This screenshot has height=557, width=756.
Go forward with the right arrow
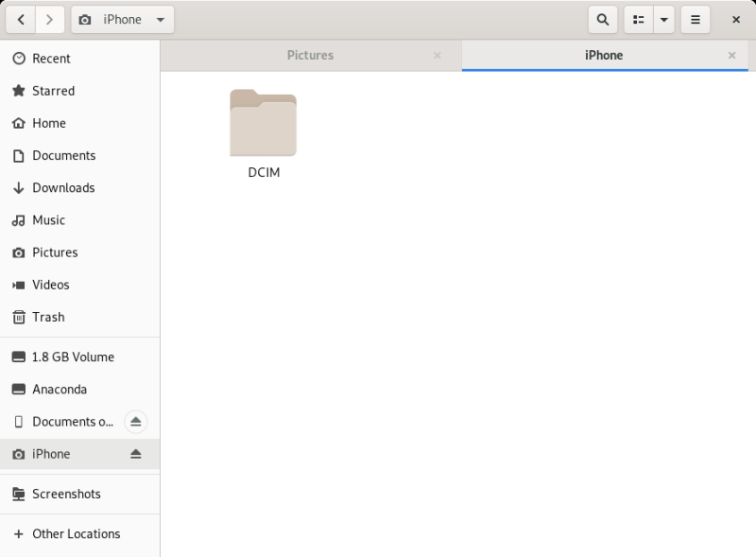tap(50, 20)
